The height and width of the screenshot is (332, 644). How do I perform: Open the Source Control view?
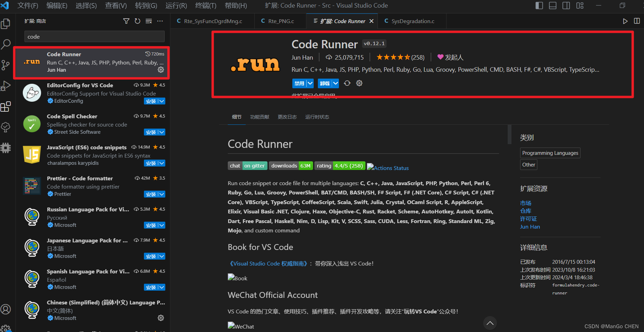click(x=6, y=65)
